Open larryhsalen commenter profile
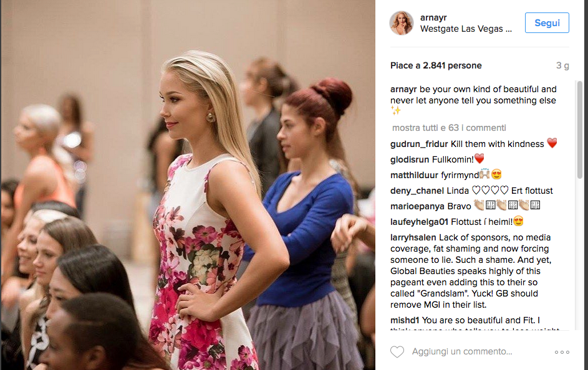 [413, 237]
